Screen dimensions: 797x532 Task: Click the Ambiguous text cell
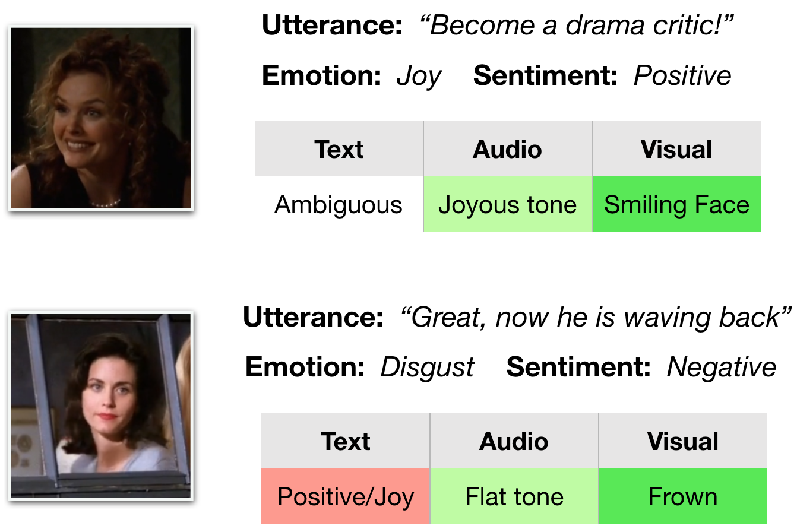(x=339, y=204)
